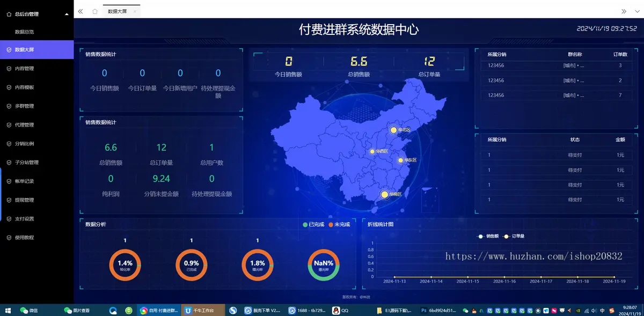
Task: Collapse the sidebar with the « icon
Action: (80, 10)
